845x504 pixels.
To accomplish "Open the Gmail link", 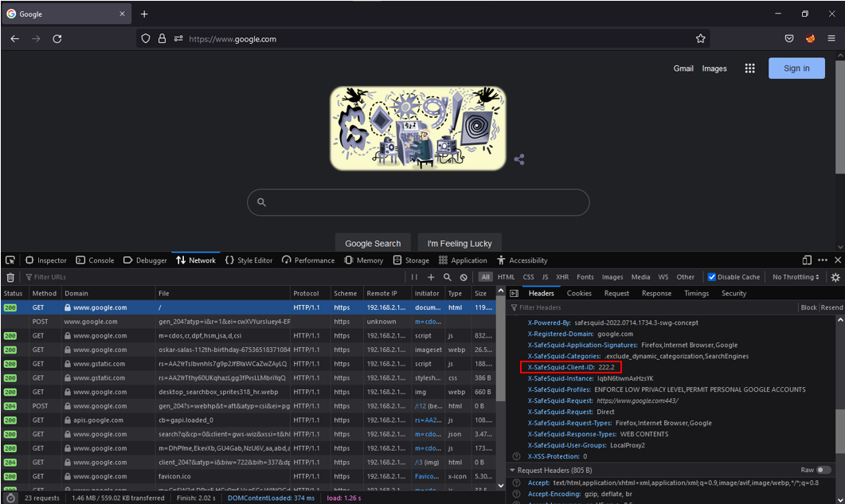I will (683, 68).
